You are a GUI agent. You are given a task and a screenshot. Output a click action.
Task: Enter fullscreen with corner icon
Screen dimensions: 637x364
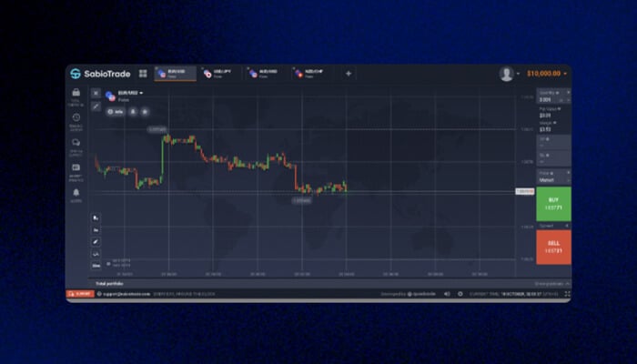click(x=567, y=294)
